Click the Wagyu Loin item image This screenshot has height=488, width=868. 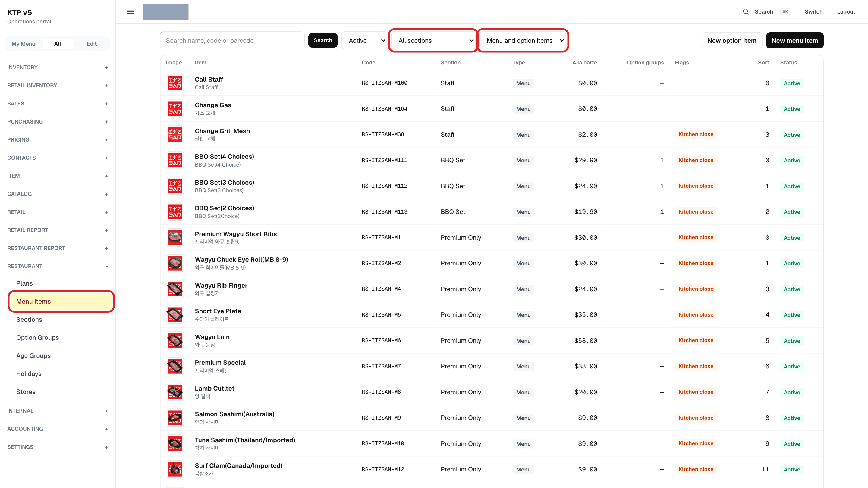tap(175, 340)
